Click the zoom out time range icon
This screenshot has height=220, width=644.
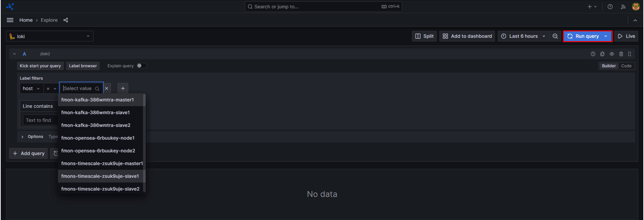pyautogui.click(x=555, y=36)
